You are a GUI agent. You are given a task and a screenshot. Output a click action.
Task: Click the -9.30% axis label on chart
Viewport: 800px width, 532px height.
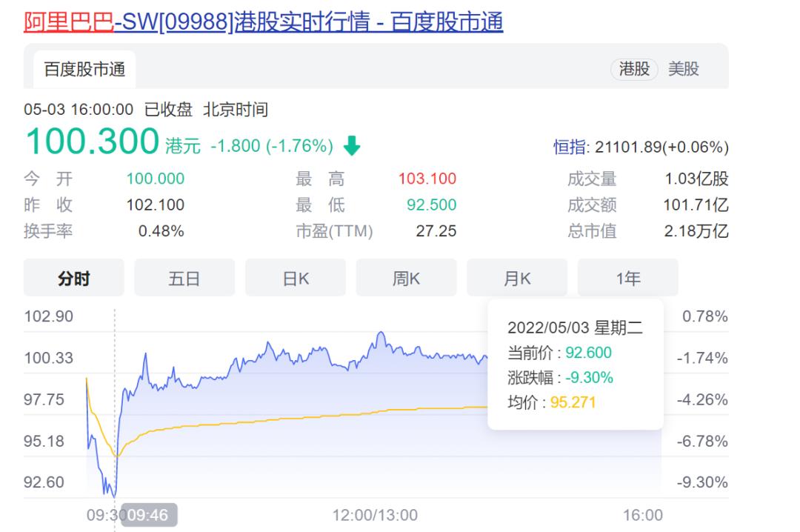(x=702, y=482)
